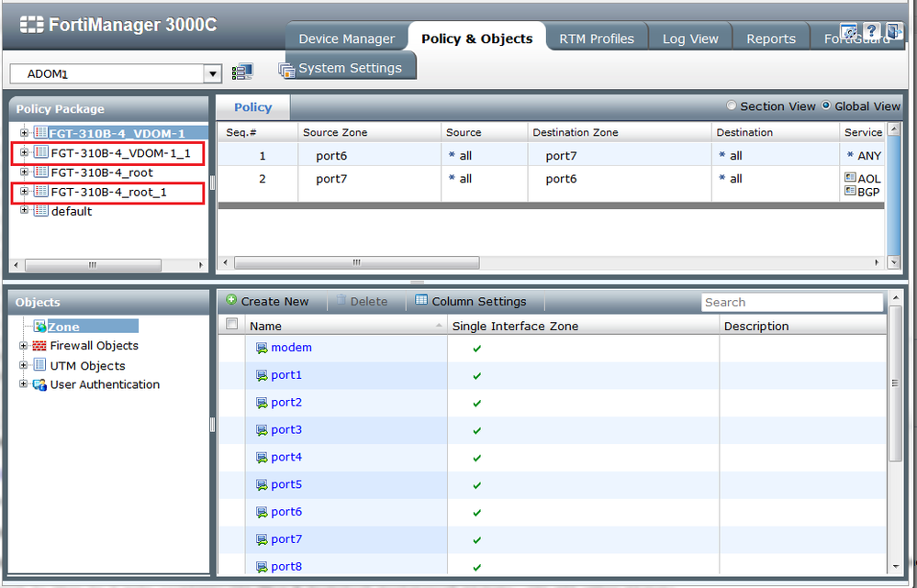The image size is (917, 588).
Task: Select the Section View radio button
Action: (731, 105)
